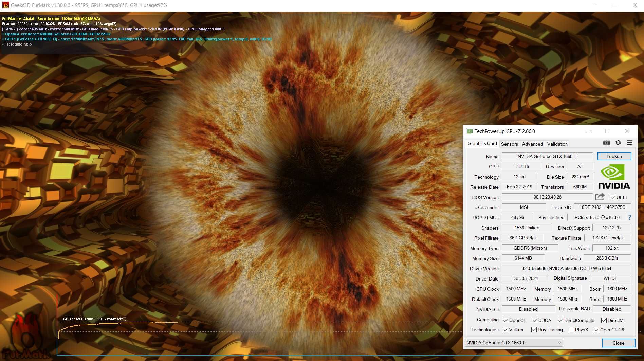Toggle the UEFI checkbox
Viewport: 644px width, 361px height.
(x=612, y=197)
